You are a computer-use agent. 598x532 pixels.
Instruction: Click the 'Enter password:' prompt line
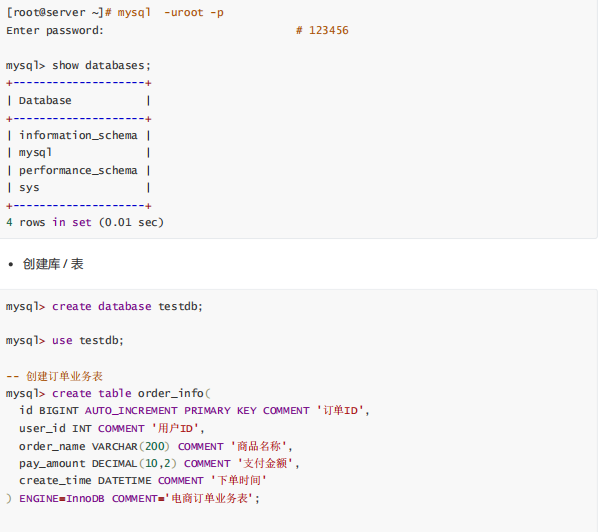pos(55,31)
